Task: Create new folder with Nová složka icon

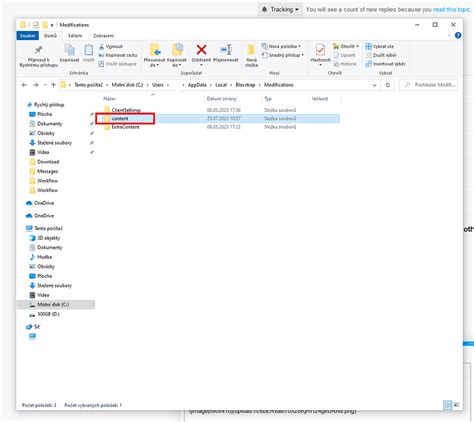Action: [x=251, y=50]
